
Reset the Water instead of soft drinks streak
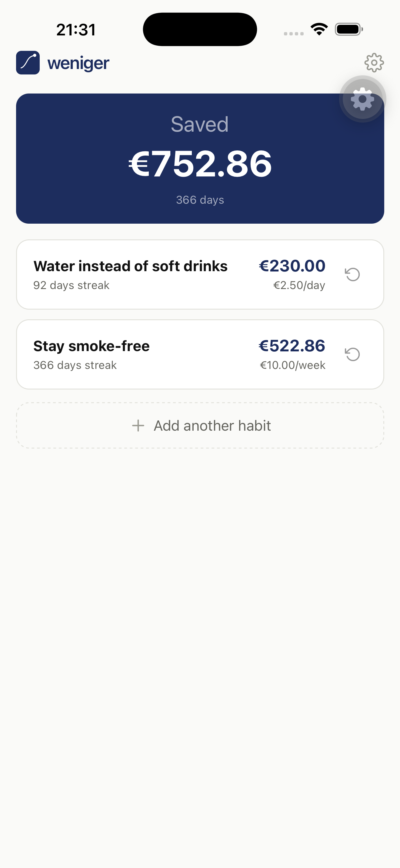[x=352, y=274]
